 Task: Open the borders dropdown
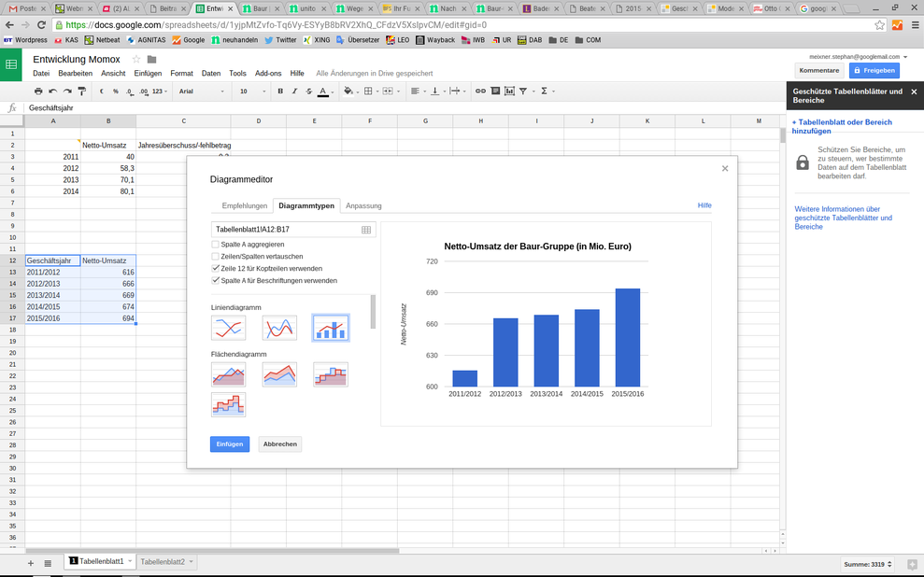click(371, 91)
